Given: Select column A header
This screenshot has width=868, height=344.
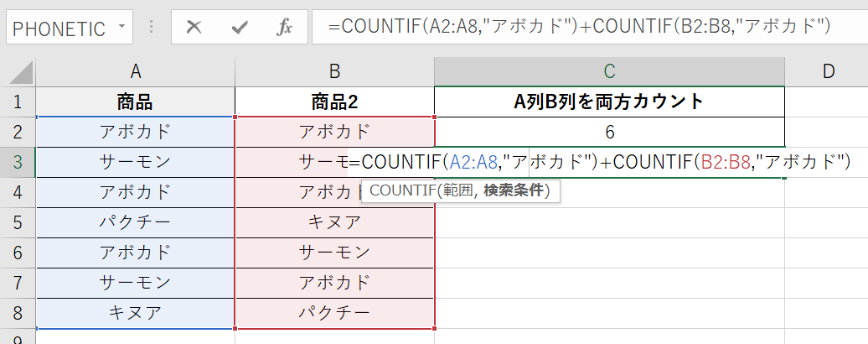Looking at the screenshot, I should (x=135, y=71).
